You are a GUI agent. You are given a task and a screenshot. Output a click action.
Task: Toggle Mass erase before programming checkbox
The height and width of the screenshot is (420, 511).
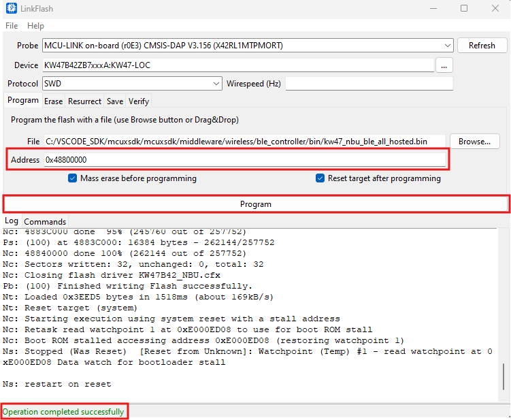click(x=73, y=178)
